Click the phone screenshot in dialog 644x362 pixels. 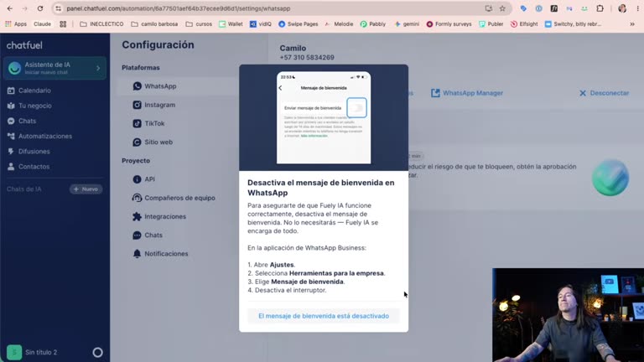324,117
